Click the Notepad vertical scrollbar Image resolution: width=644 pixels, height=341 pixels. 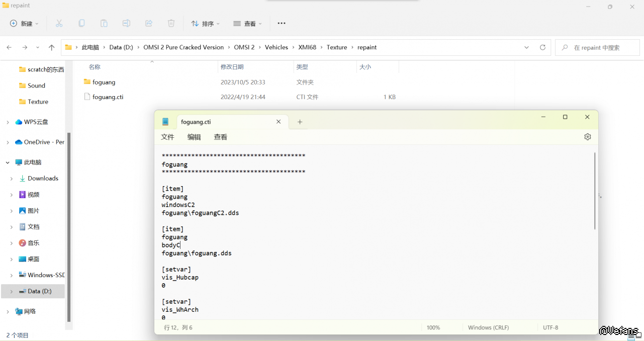click(x=595, y=191)
